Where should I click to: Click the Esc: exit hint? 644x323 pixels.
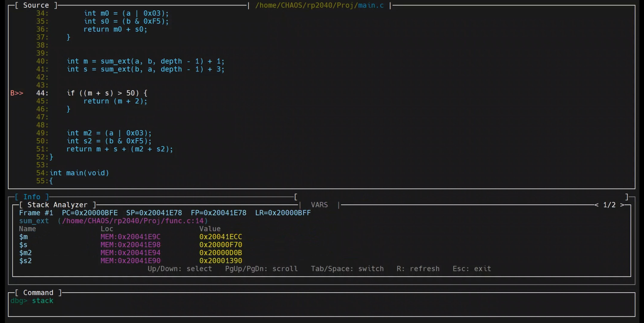point(472,269)
